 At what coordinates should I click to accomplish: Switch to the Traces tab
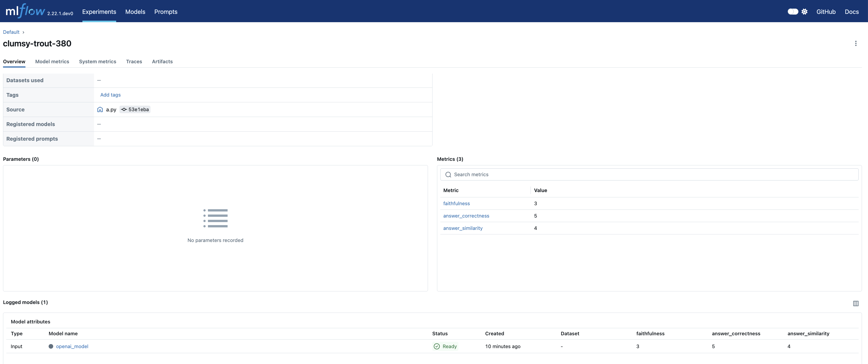pos(134,62)
